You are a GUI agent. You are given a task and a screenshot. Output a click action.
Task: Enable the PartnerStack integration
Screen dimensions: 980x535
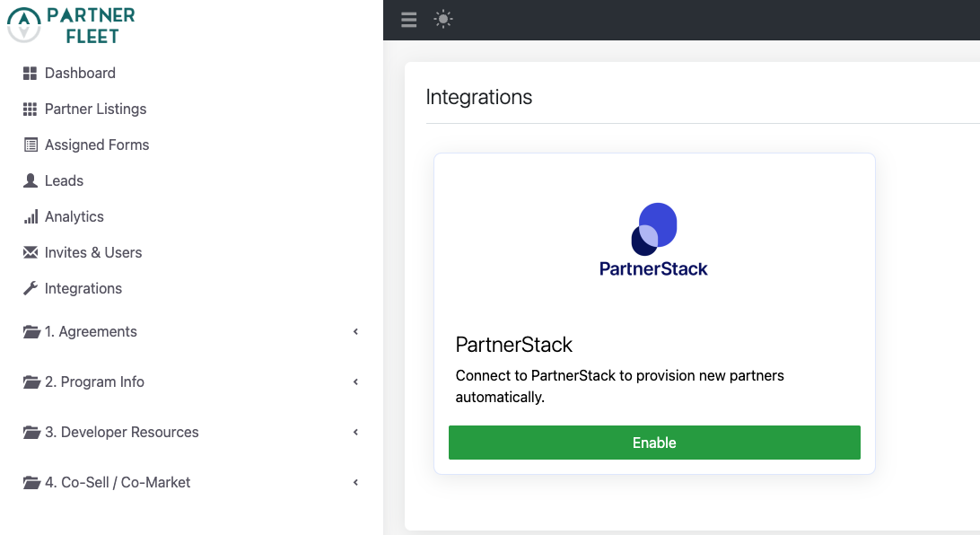(654, 443)
